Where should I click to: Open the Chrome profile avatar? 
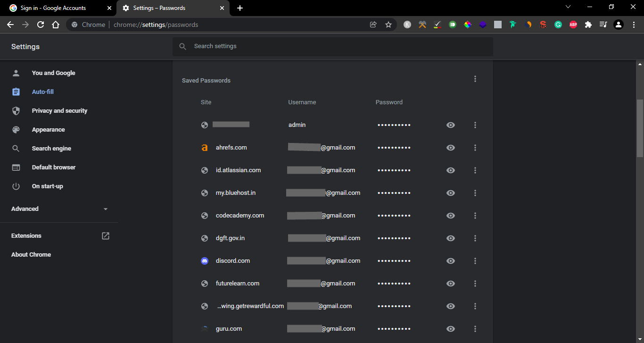pyautogui.click(x=619, y=25)
